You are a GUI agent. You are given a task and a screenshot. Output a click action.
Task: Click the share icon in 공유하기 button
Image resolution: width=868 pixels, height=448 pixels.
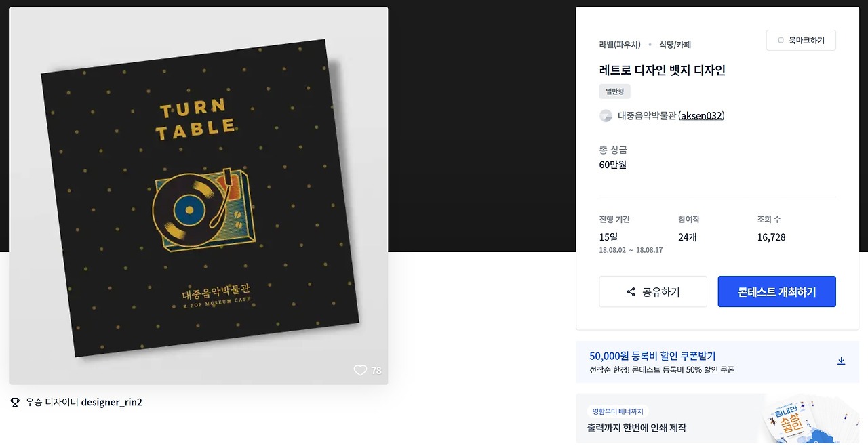[x=631, y=292]
